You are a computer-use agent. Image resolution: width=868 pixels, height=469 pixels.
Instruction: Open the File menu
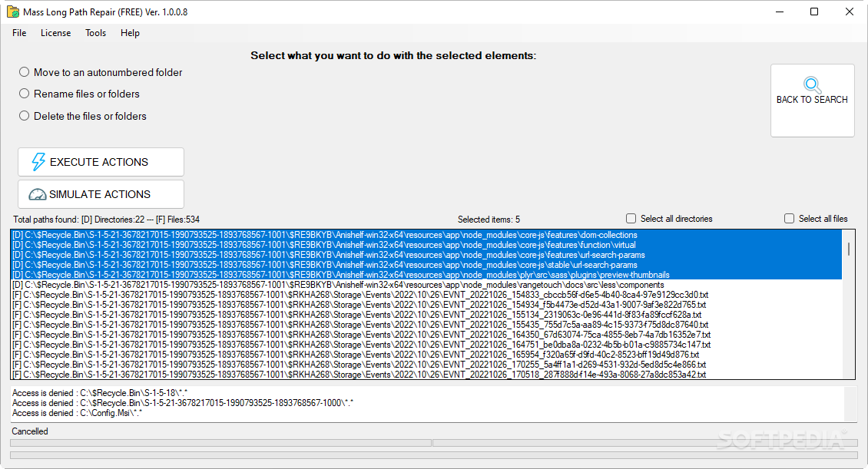coord(19,33)
